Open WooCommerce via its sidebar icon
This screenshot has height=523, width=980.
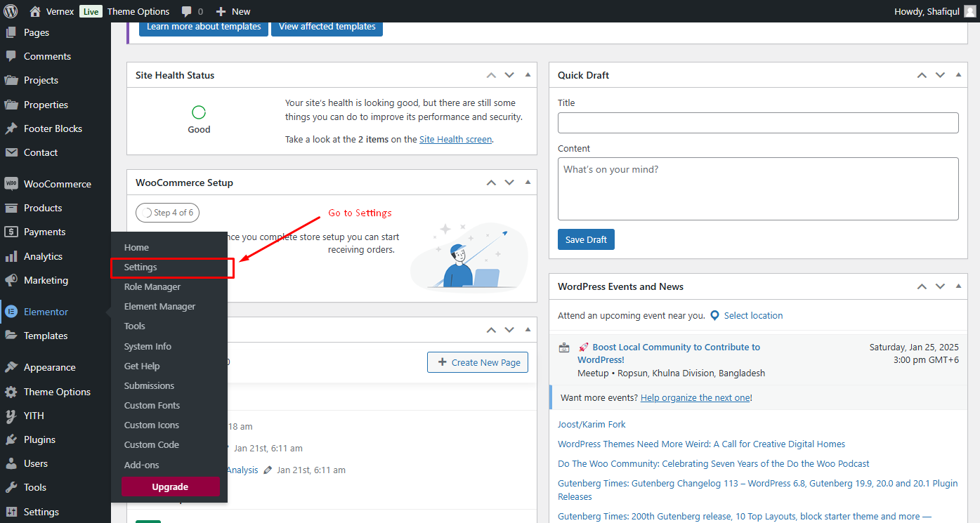click(x=11, y=184)
